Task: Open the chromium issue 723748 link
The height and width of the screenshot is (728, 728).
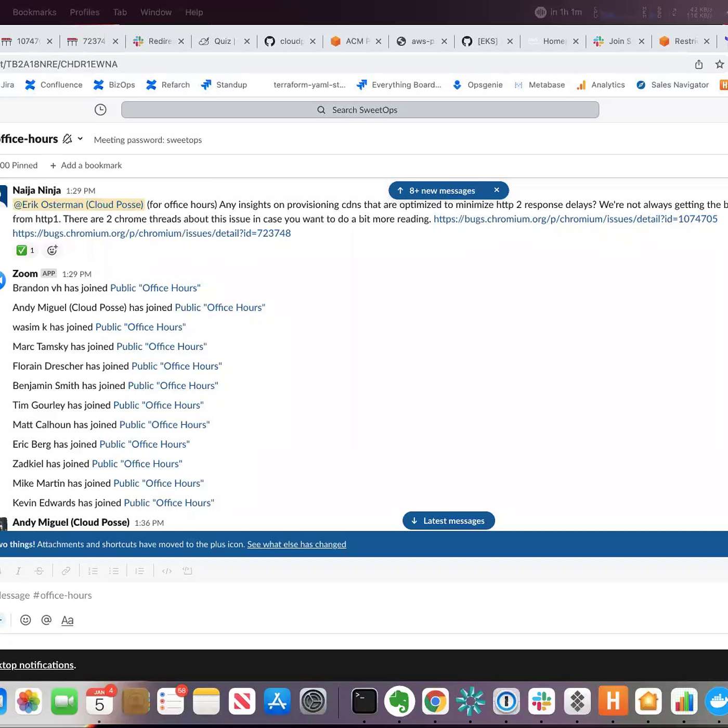Action: pos(151,233)
